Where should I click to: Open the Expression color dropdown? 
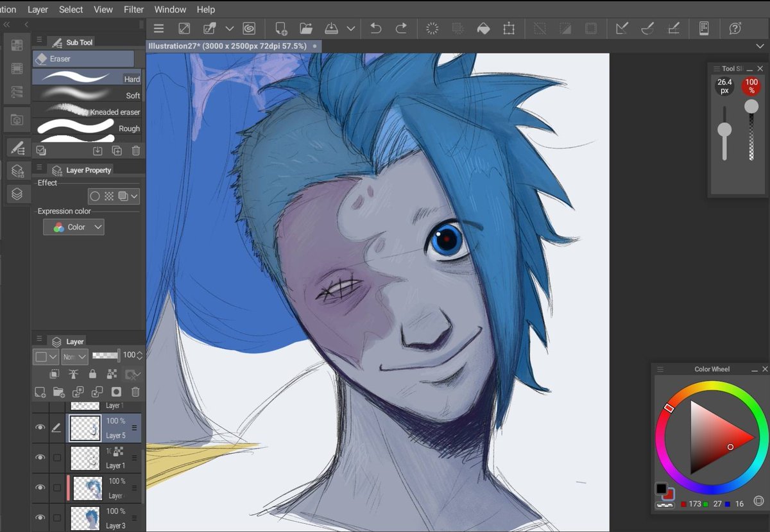[x=74, y=227]
